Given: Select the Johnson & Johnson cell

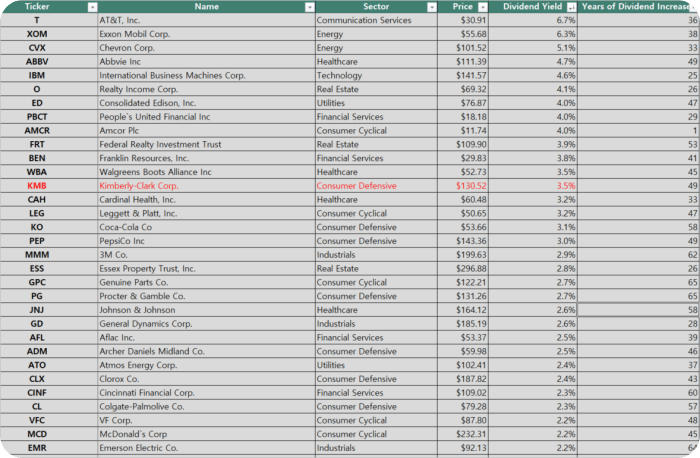Looking at the screenshot, I should click(x=206, y=311).
